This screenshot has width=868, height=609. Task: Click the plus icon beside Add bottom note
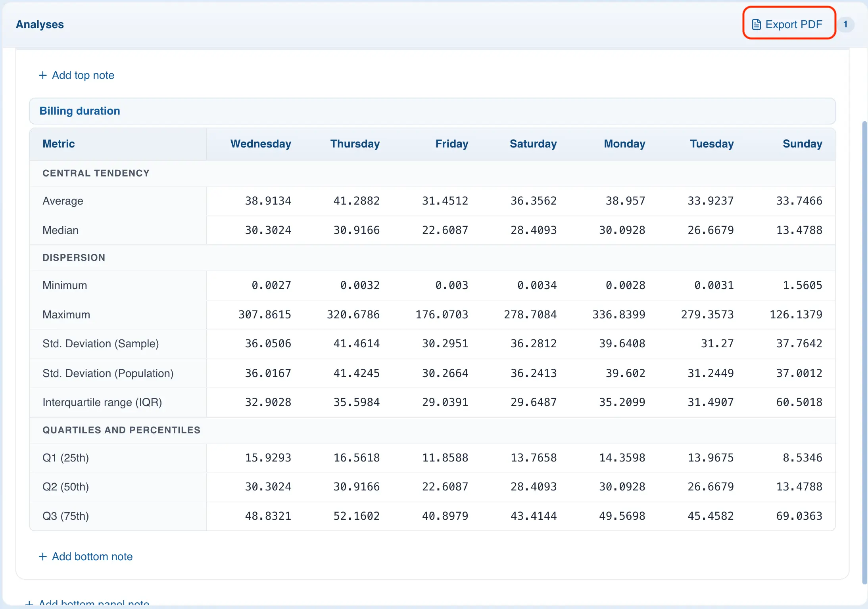43,556
